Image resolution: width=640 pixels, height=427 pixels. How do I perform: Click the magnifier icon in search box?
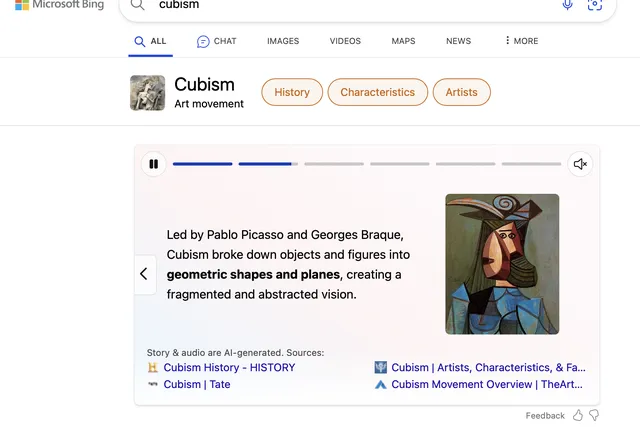[138, 5]
